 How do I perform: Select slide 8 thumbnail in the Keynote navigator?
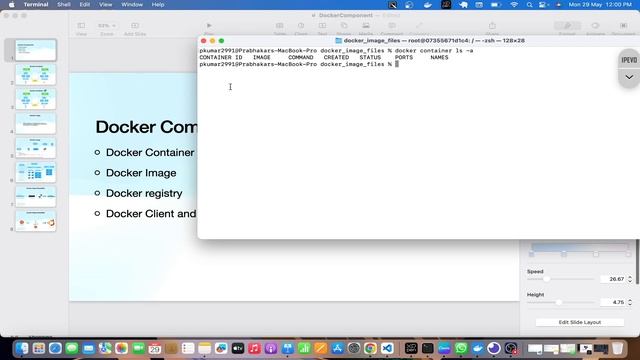36,221
